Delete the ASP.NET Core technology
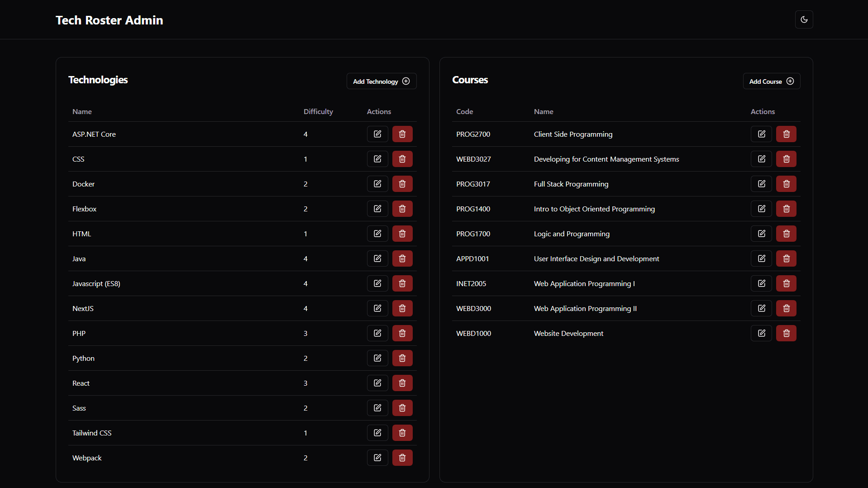 tap(402, 134)
